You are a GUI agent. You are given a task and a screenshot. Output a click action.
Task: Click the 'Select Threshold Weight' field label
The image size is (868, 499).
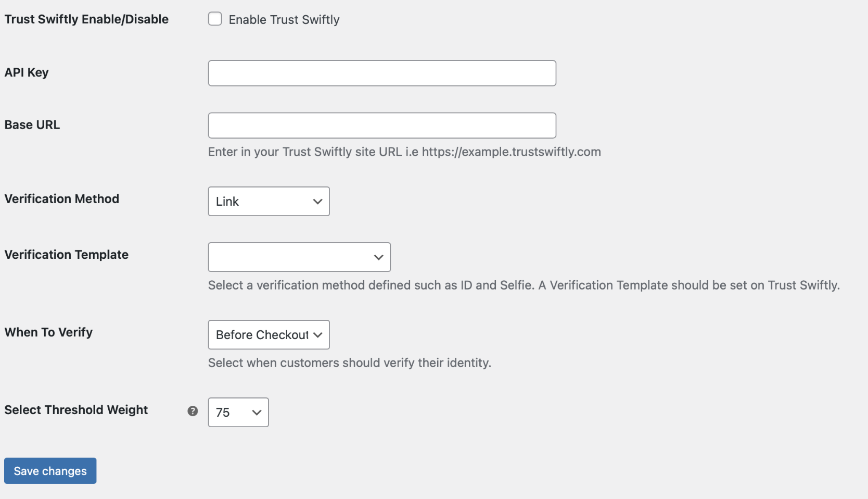[x=76, y=410]
